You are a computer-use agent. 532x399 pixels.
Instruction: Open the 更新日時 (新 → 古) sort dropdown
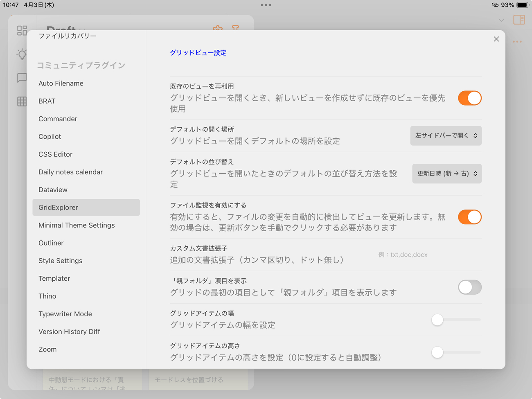pos(446,174)
